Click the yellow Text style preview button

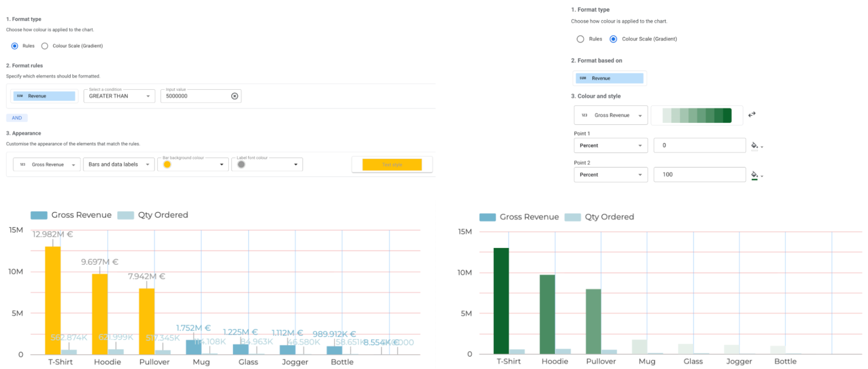pyautogui.click(x=392, y=165)
